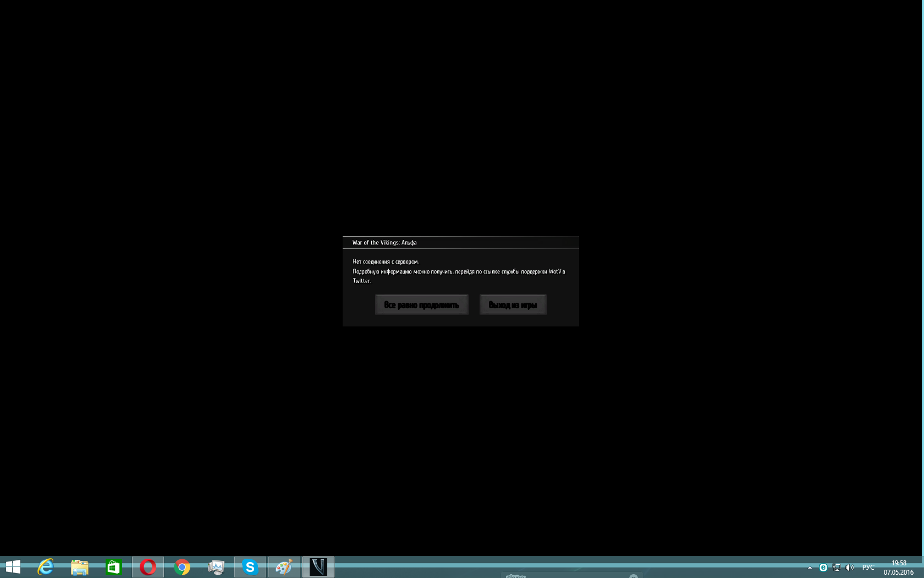Screen dimensions: 924x578
Task: Open the network connection tray icon
Action: 837,568
